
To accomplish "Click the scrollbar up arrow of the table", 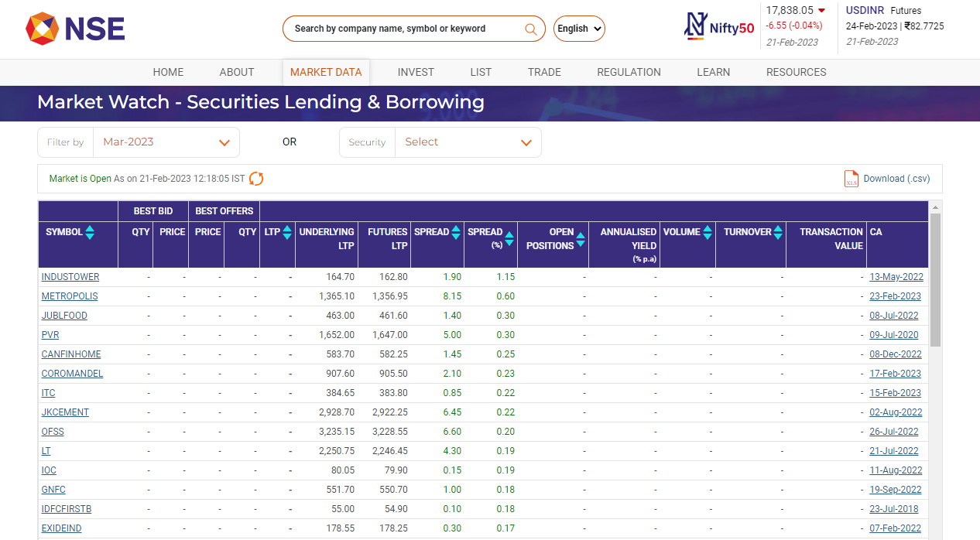I will (935, 207).
